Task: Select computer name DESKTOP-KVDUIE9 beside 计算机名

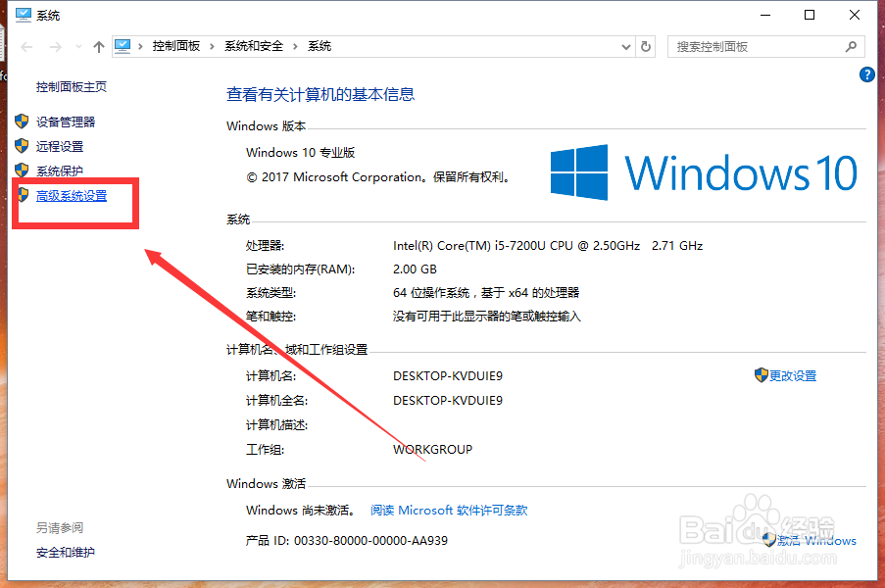Action: pyautogui.click(x=448, y=375)
